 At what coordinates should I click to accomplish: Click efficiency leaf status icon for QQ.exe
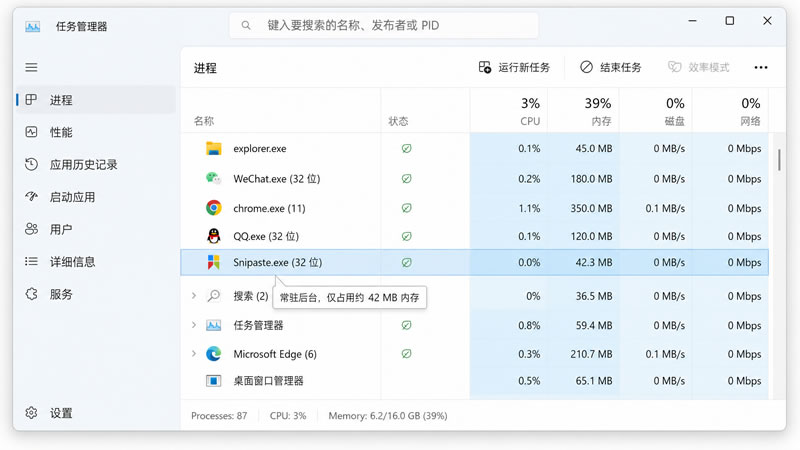pos(406,236)
